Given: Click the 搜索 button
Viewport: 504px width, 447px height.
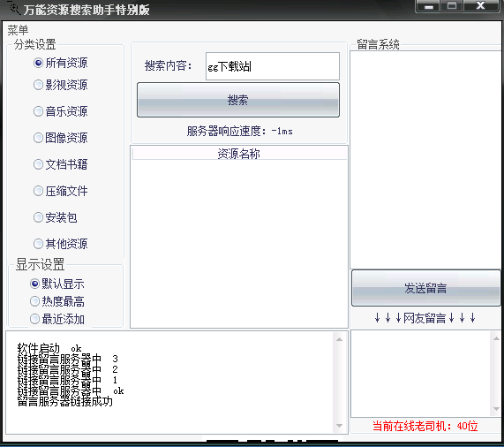Looking at the screenshot, I should pos(238,100).
